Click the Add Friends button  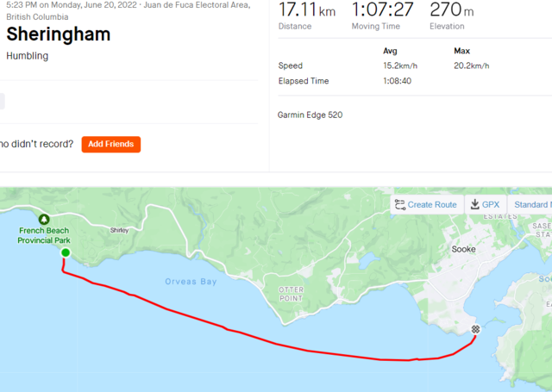click(x=110, y=144)
